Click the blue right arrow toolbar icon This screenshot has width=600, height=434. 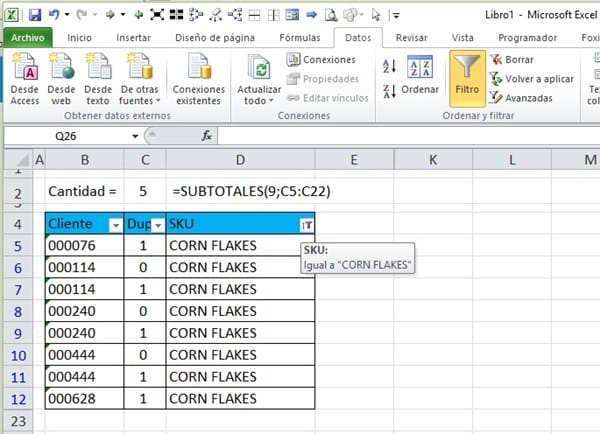click(x=312, y=15)
